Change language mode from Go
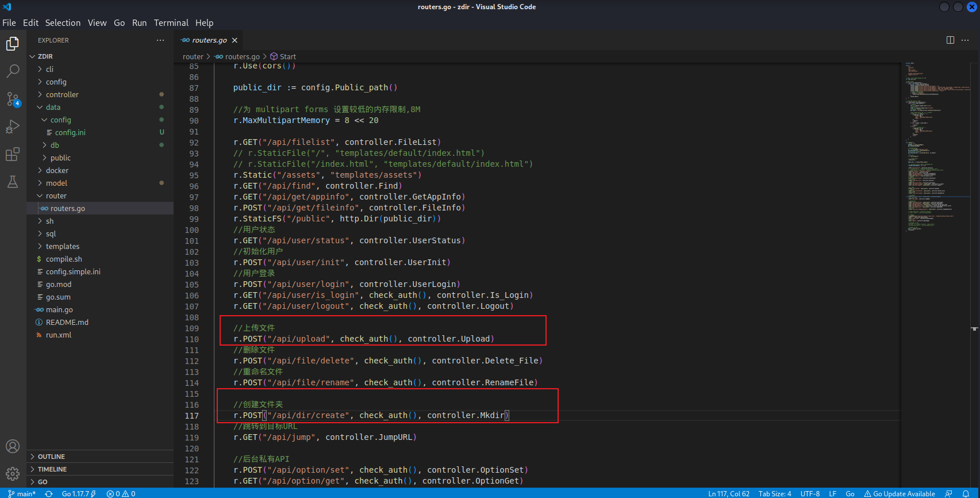Viewport: 980px width, 498px height. click(x=850, y=493)
